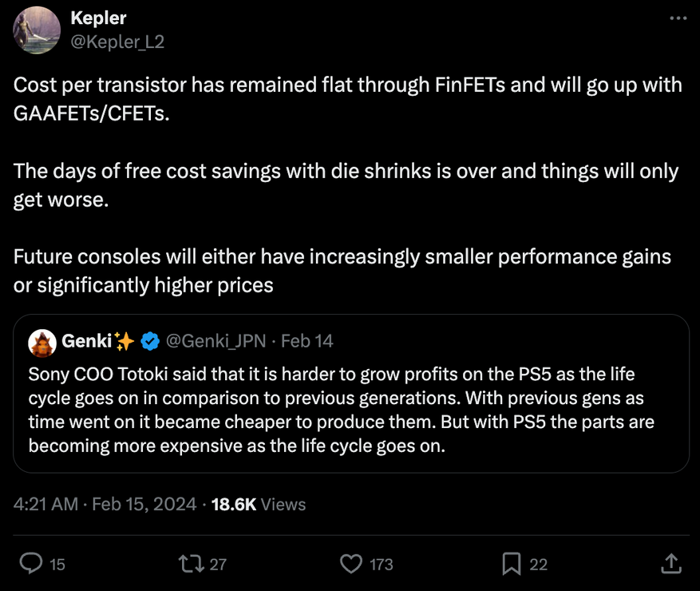The height and width of the screenshot is (591, 700).
Task: Click the @Kepler_L2 handle
Action: [x=117, y=42]
